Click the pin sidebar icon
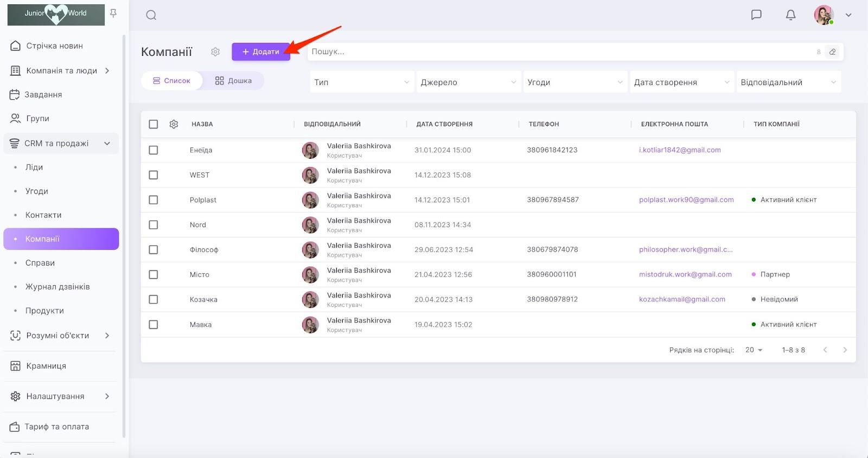This screenshot has width=868, height=458. pyautogui.click(x=113, y=13)
